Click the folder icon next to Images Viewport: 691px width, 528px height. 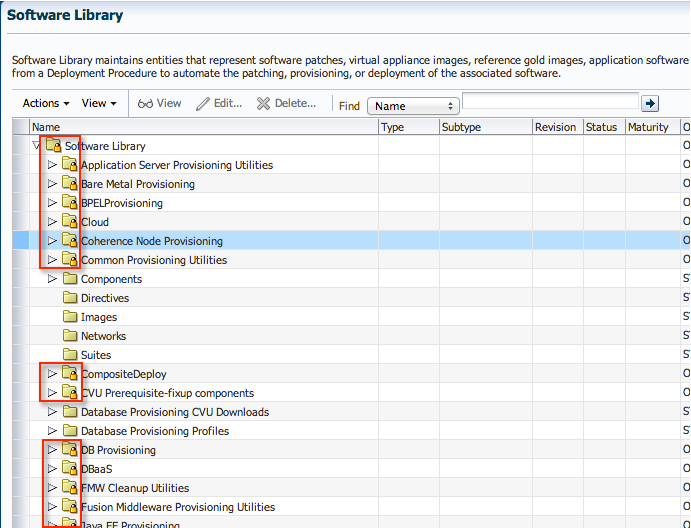(70, 317)
